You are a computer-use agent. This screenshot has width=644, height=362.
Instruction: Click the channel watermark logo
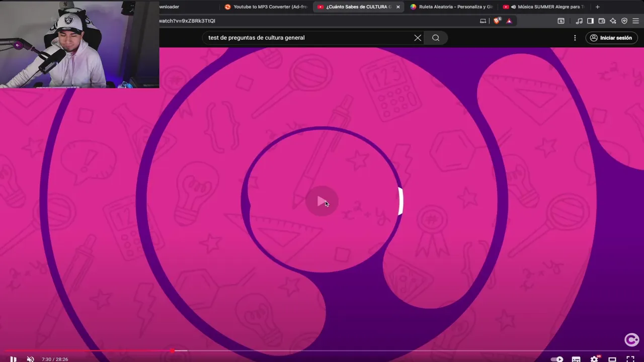click(x=631, y=340)
